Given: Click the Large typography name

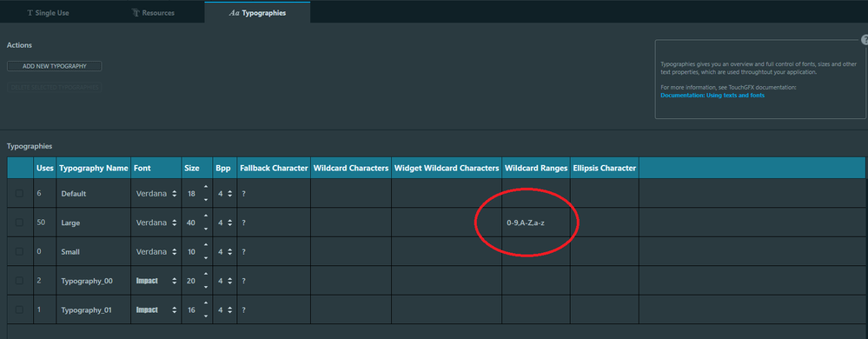Looking at the screenshot, I should [x=70, y=223].
